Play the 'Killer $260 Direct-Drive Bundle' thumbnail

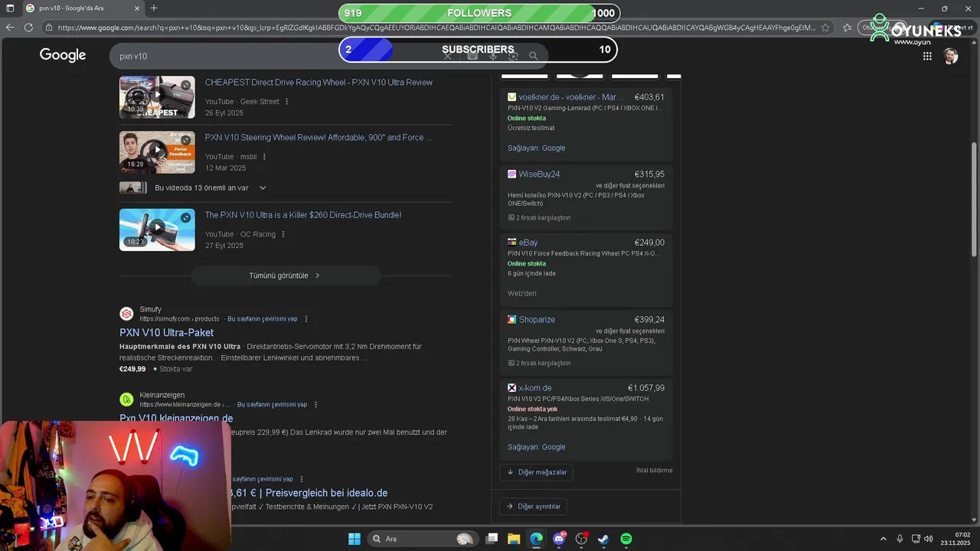(157, 230)
